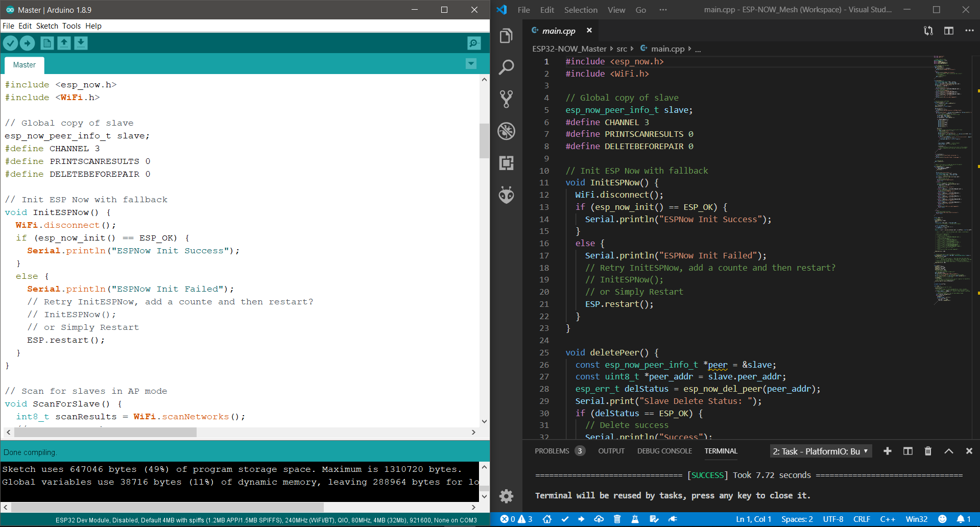Open the Tools menu in Arduino
The width and height of the screenshot is (980, 527).
coord(71,26)
